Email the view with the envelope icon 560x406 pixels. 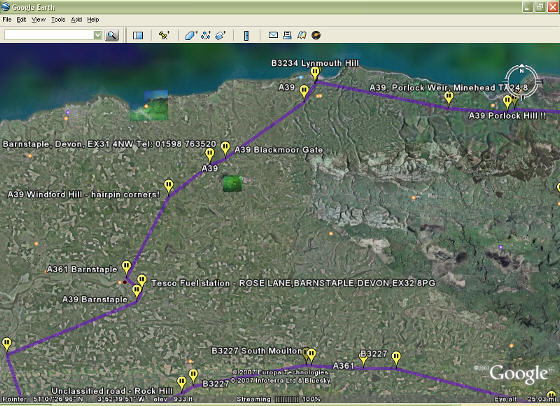tap(273, 35)
